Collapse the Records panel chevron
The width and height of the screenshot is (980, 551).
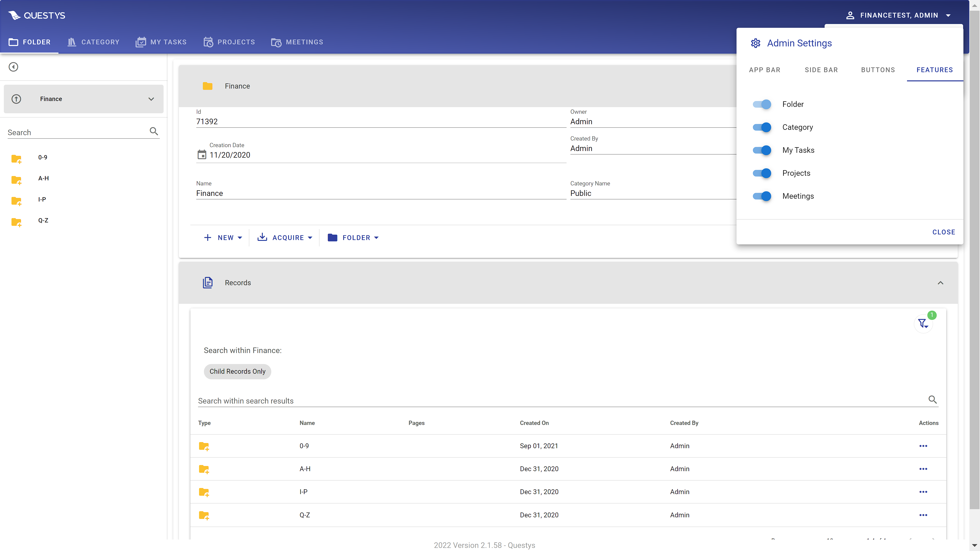(x=940, y=283)
